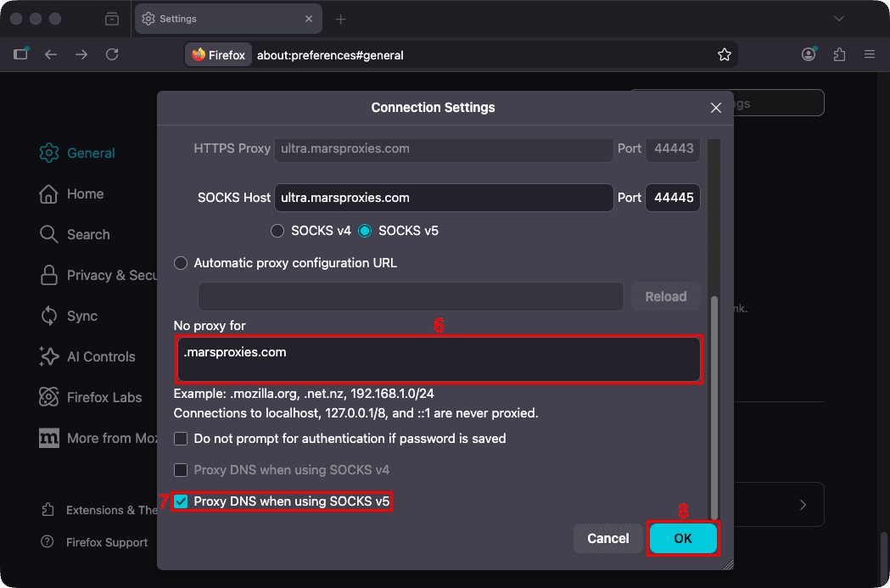Viewport: 890px width, 588px height.
Task: Click the Firefox Support question mark icon
Action: pos(48,542)
